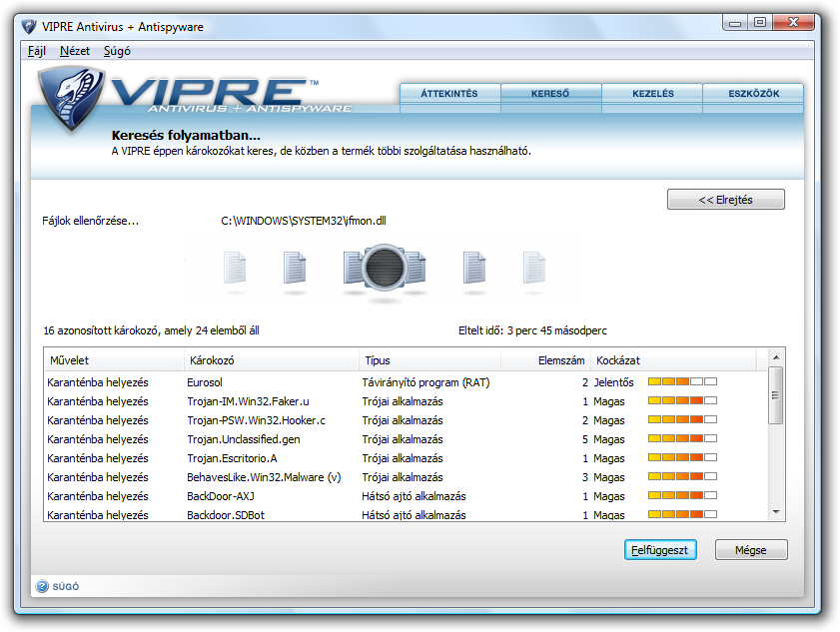Open the Nézet menu
This screenshot has width=840, height=632.
coord(75,51)
